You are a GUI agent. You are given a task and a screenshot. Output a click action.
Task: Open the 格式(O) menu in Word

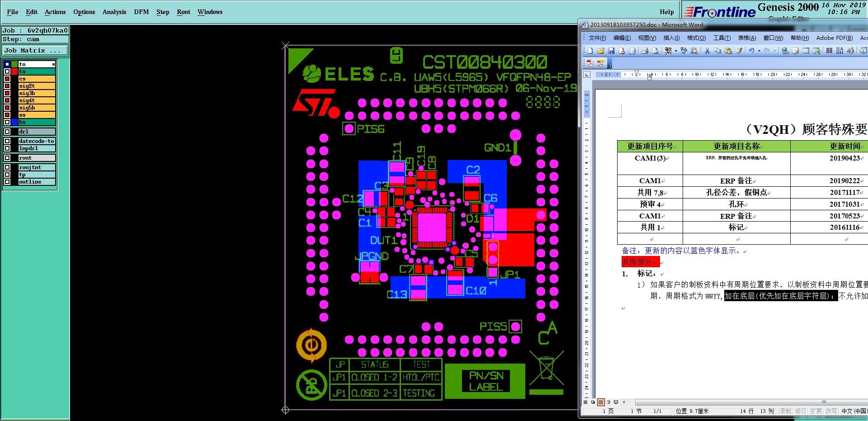pos(696,38)
